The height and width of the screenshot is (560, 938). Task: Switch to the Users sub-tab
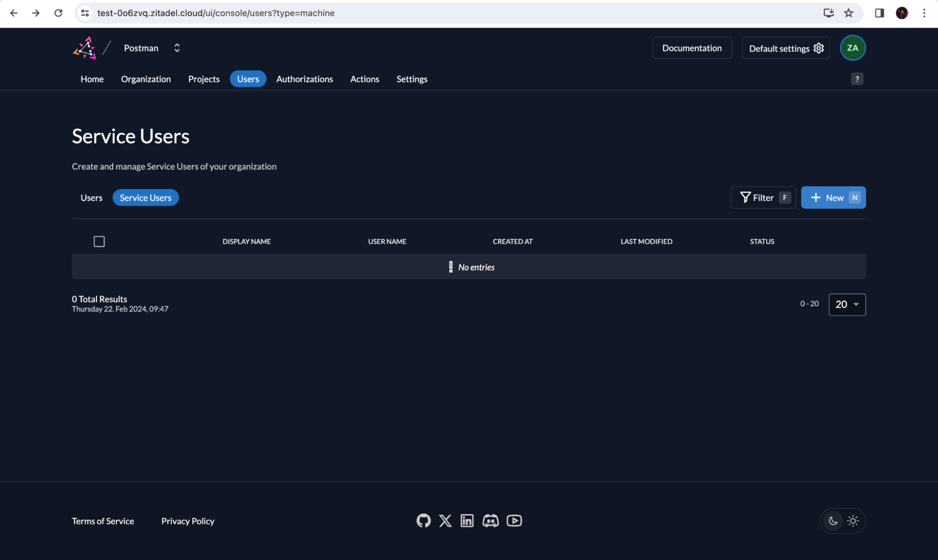click(x=92, y=197)
